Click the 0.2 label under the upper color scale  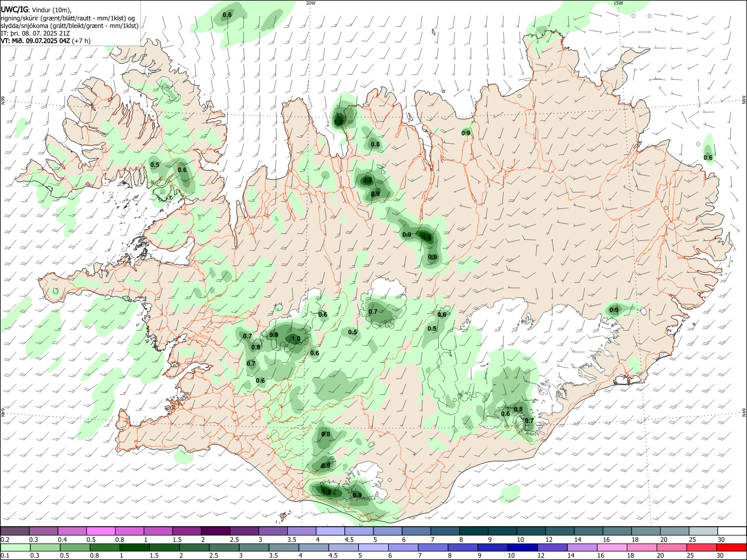(x=5, y=540)
